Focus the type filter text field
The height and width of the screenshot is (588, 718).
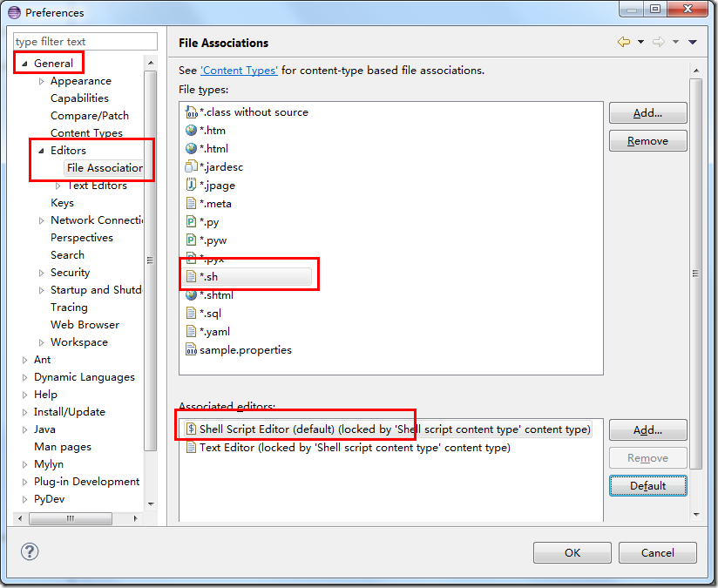85,42
